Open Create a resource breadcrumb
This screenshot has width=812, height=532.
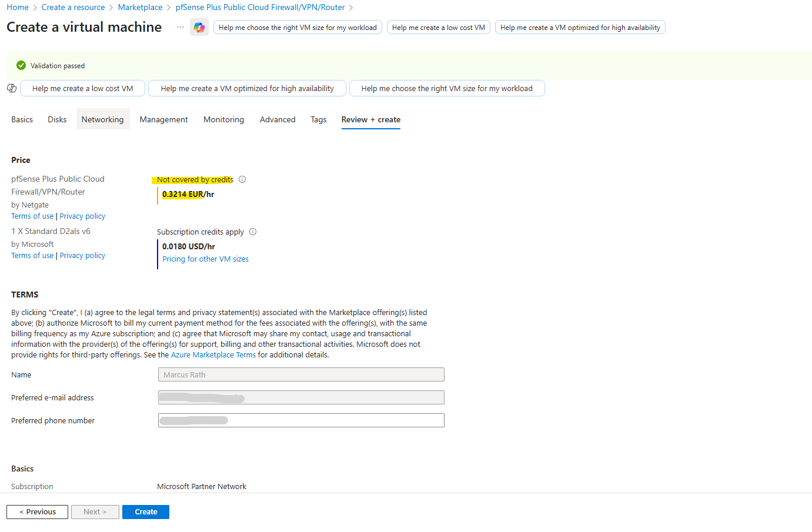click(x=73, y=7)
